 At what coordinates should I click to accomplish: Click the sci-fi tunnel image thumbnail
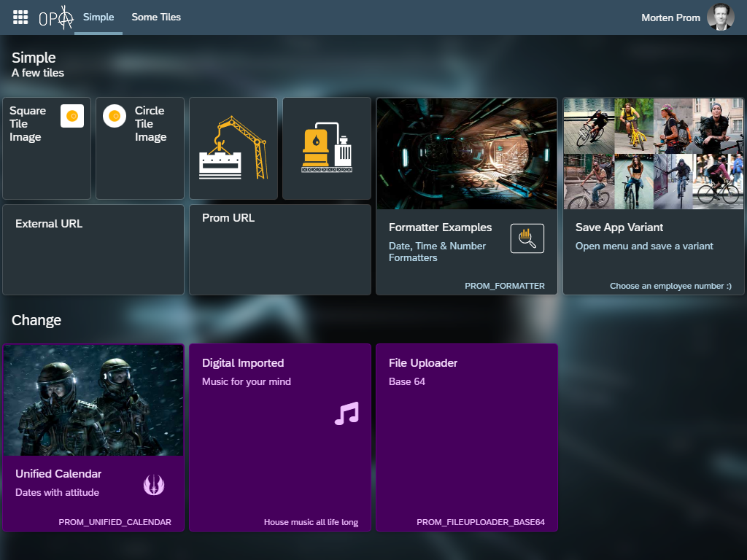[467, 154]
